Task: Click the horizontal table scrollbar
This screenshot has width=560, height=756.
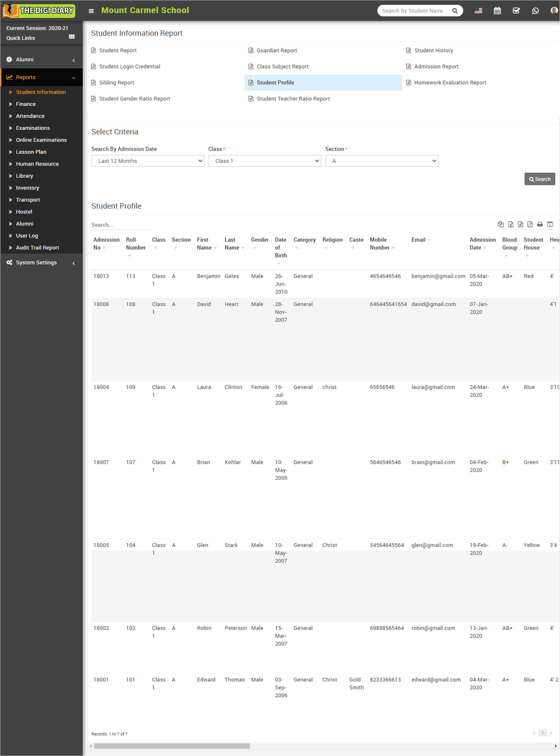Action: [172, 746]
